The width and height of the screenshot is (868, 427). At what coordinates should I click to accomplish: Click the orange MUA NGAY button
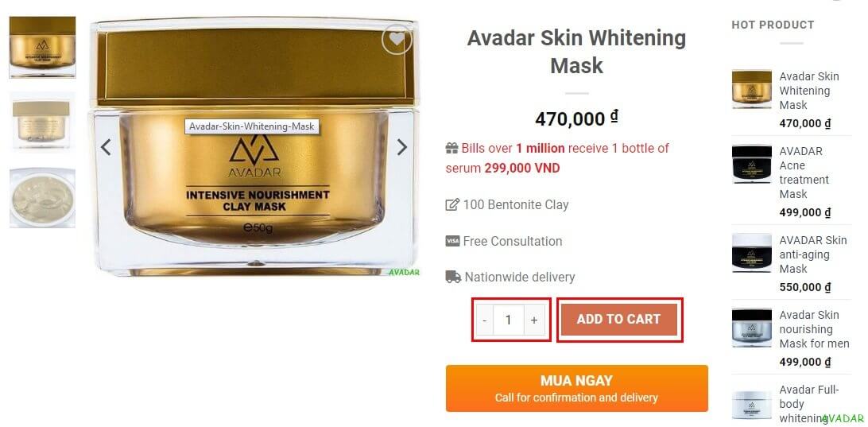(577, 388)
